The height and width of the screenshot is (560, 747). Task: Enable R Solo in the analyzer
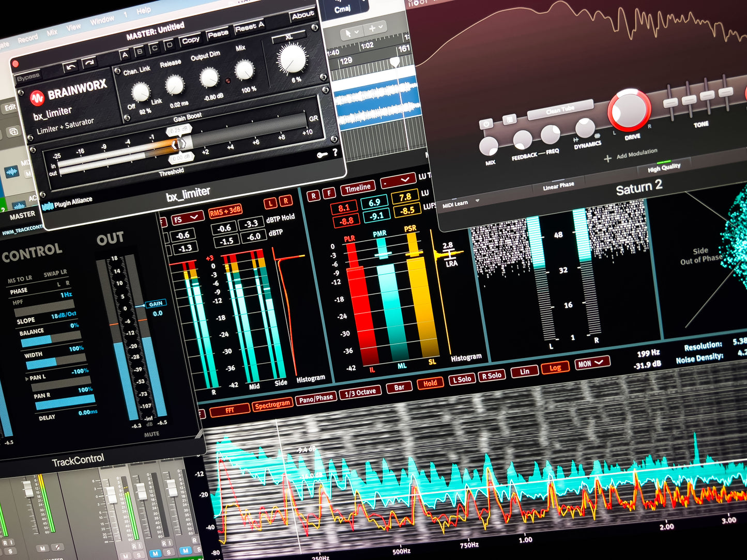(491, 376)
